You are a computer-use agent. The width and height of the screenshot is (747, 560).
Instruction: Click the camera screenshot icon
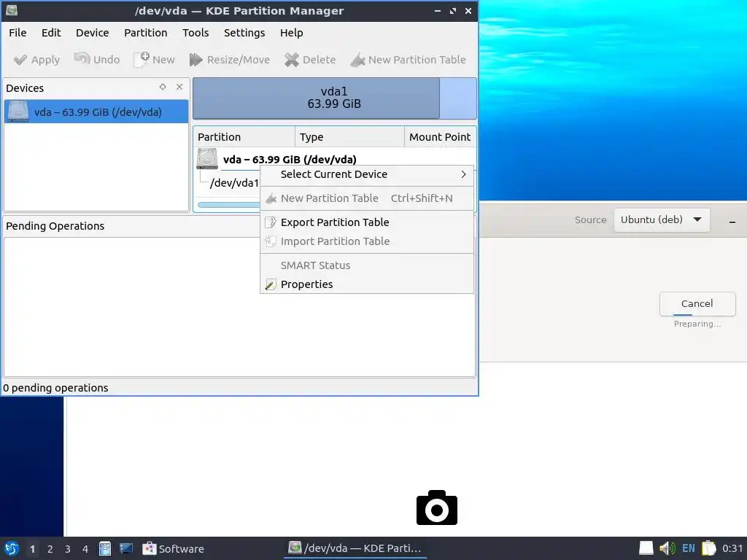437,507
